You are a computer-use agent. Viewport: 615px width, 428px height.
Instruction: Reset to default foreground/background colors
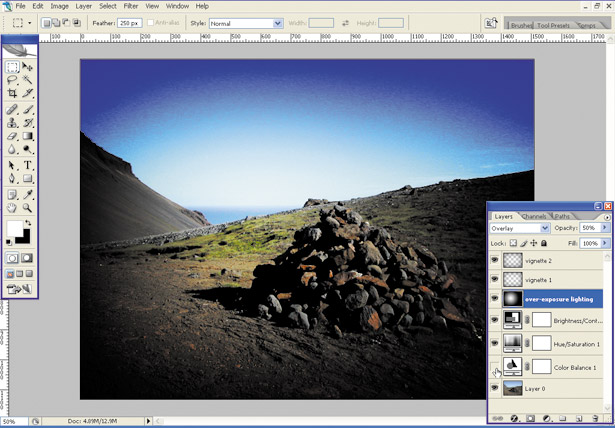tap(9, 242)
